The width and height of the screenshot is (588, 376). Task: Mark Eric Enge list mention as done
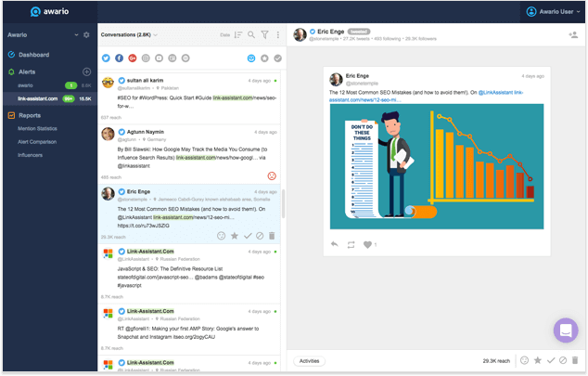pos(248,236)
